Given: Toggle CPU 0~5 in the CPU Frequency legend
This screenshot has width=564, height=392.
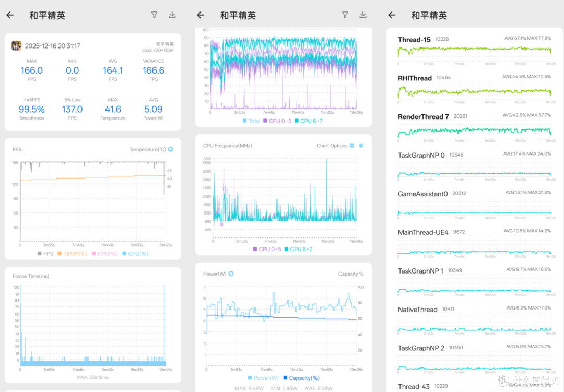Looking at the screenshot, I should click(267, 249).
